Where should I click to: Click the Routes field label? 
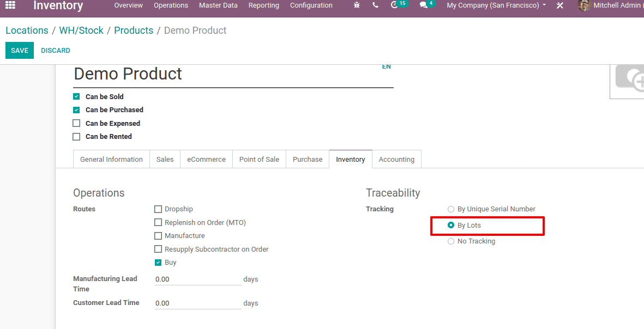click(x=84, y=209)
